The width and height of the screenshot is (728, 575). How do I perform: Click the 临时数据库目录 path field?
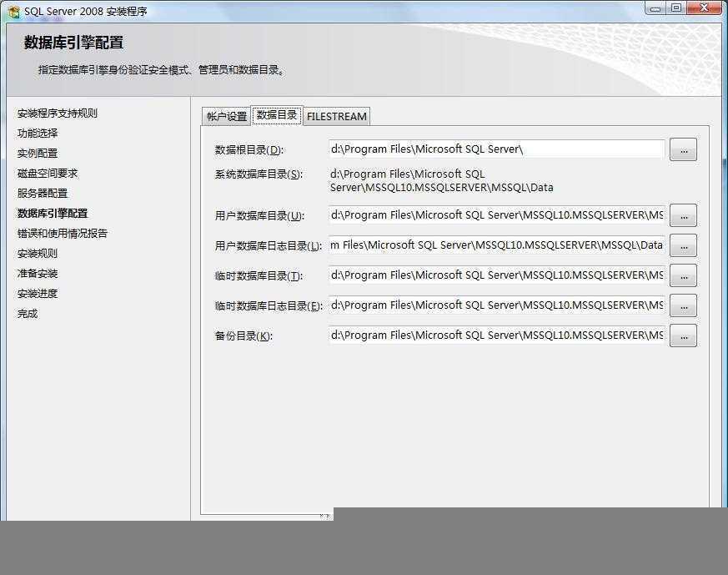(x=496, y=275)
